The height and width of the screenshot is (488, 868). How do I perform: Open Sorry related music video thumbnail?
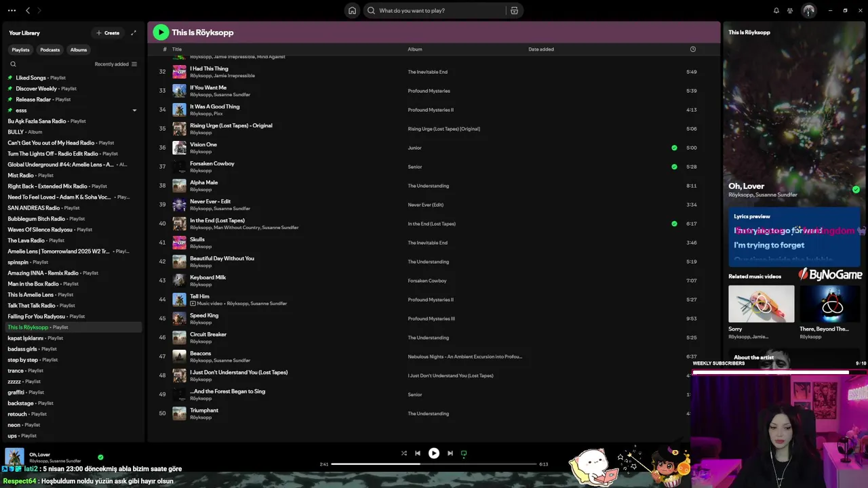761,304
